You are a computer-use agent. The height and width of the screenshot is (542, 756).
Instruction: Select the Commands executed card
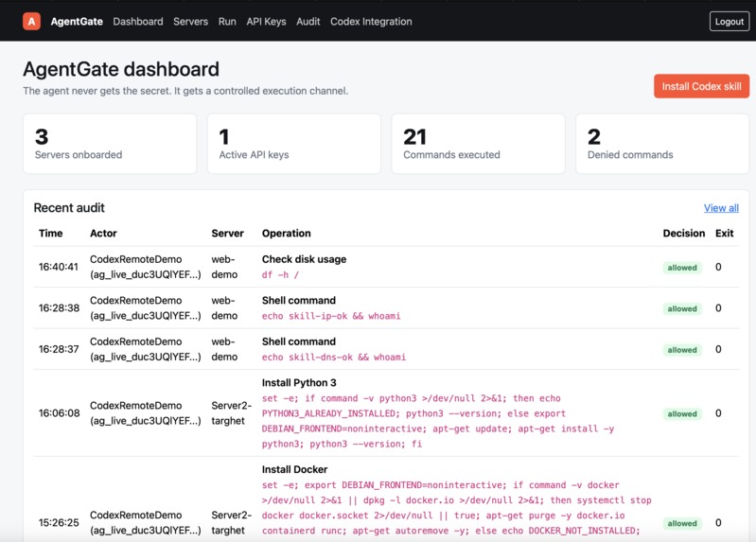point(478,144)
